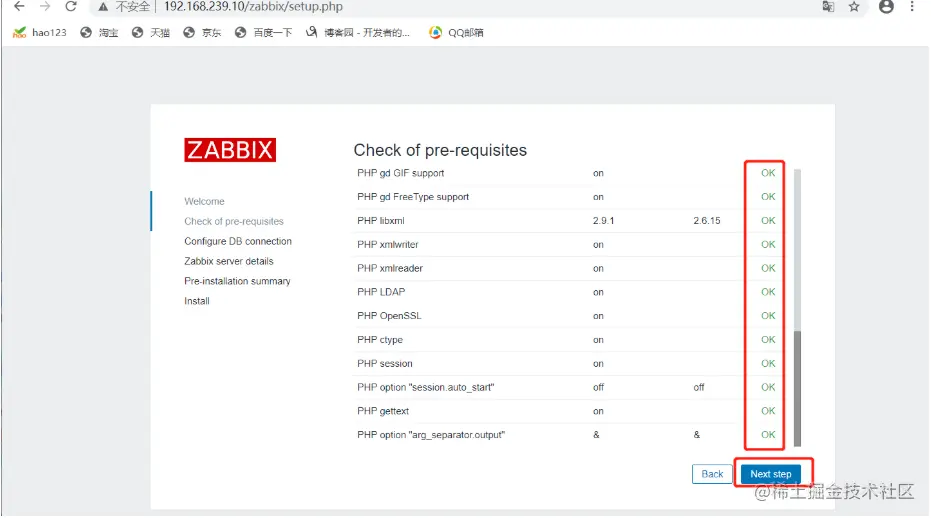Viewport: 931px width, 518px height.
Task: Select Check of pre-requisites step
Action: point(234,221)
